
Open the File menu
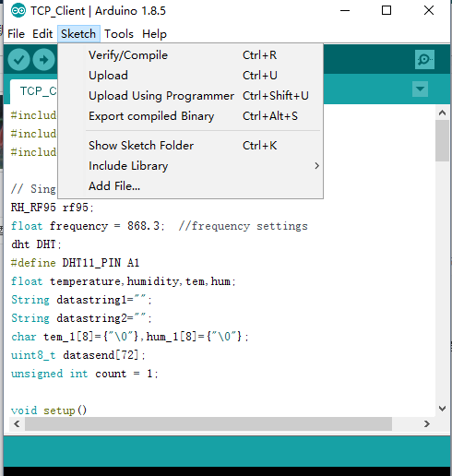pyautogui.click(x=16, y=34)
